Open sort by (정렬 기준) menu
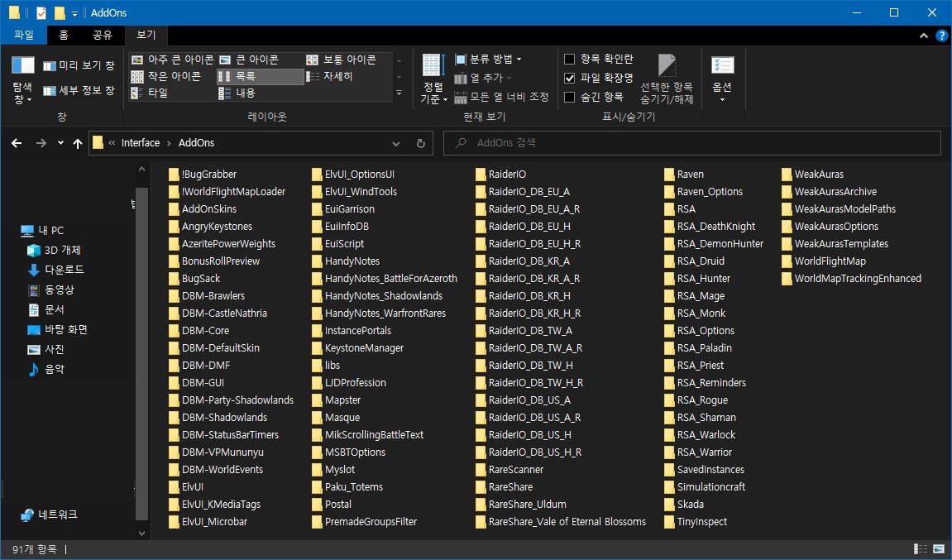Image resolution: width=952 pixels, height=560 pixels. (x=433, y=79)
